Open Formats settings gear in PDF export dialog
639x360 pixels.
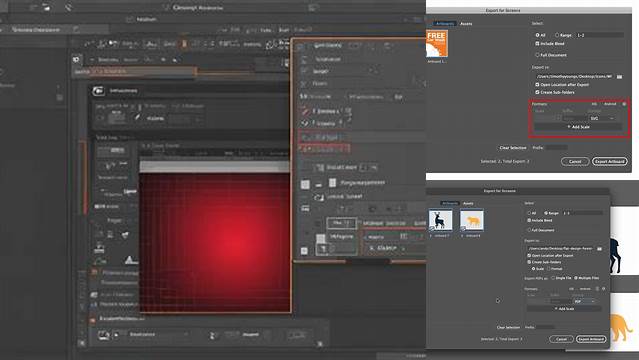[x=604, y=289]
